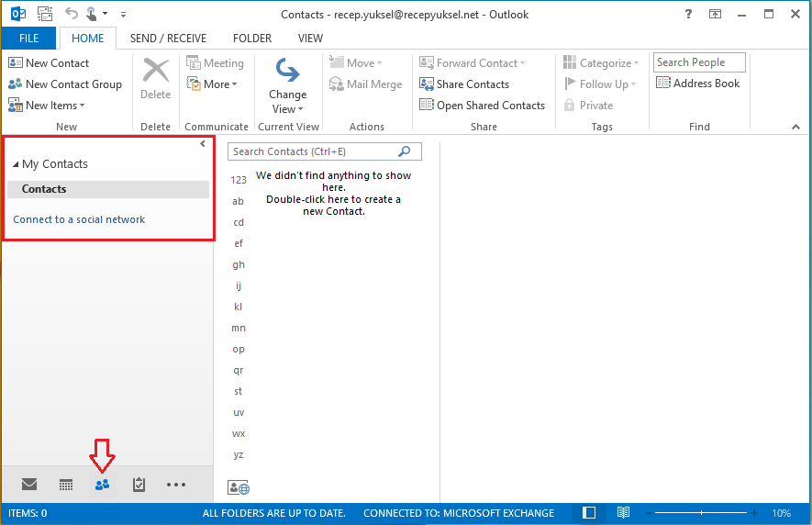Jump to the uv index
The height and width of the screenshot is (525, 812).
(x=239, y=412)
